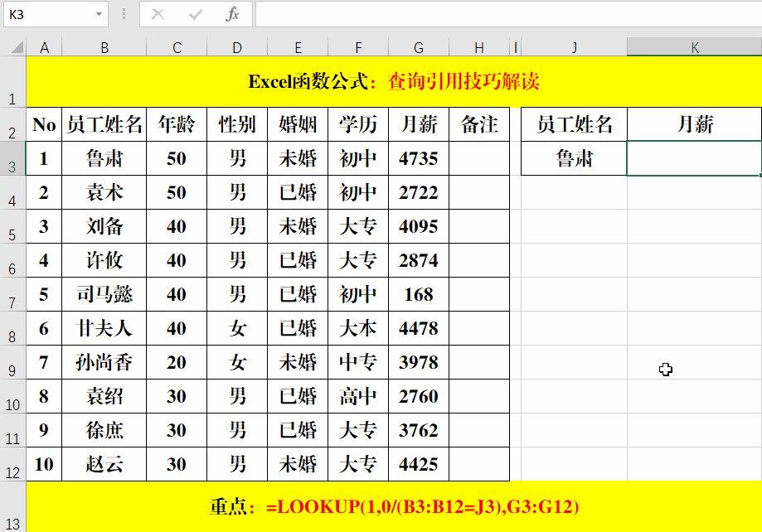Click name cell '袁术'

pyautogui.click(x=104, y=192)
